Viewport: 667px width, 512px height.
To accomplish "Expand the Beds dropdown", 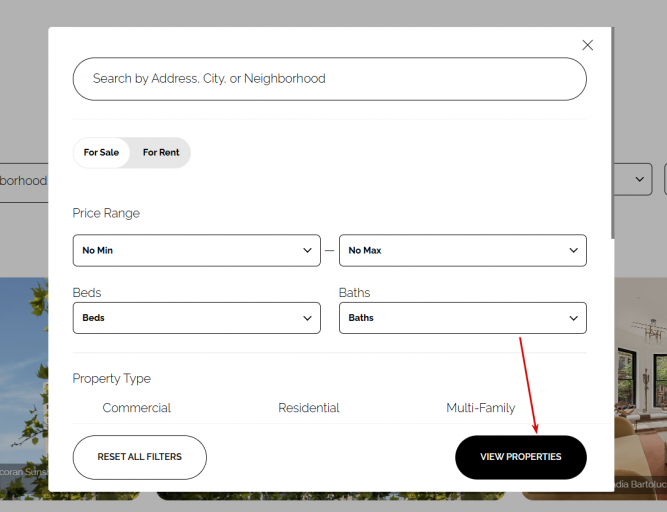I will (196, 318).
